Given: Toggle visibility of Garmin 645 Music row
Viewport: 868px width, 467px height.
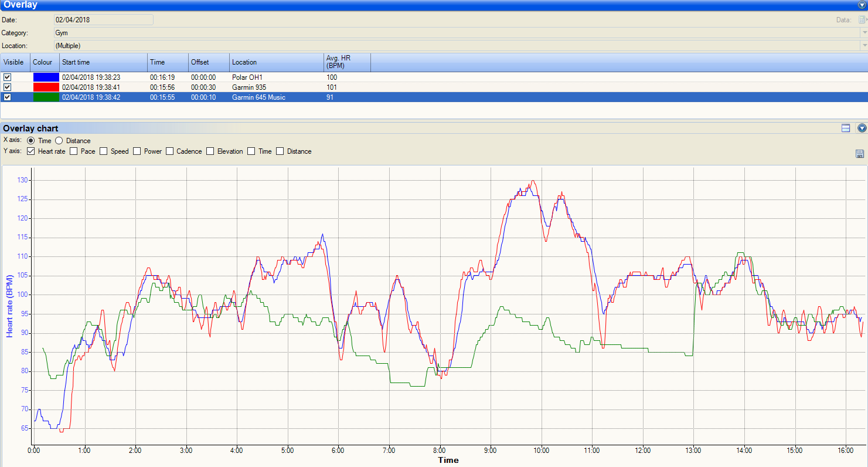Looking at the screenshot, I should click(x=8, y=97).
